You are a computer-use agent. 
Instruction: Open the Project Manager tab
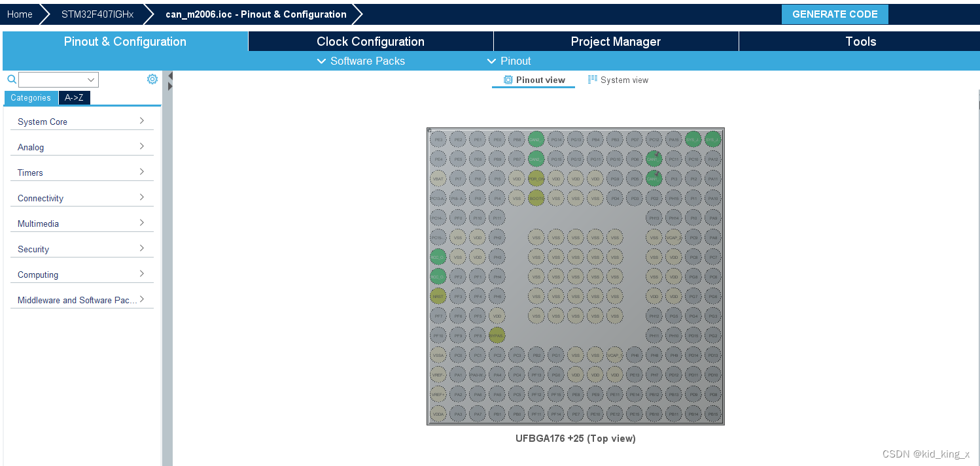[616, 41]
